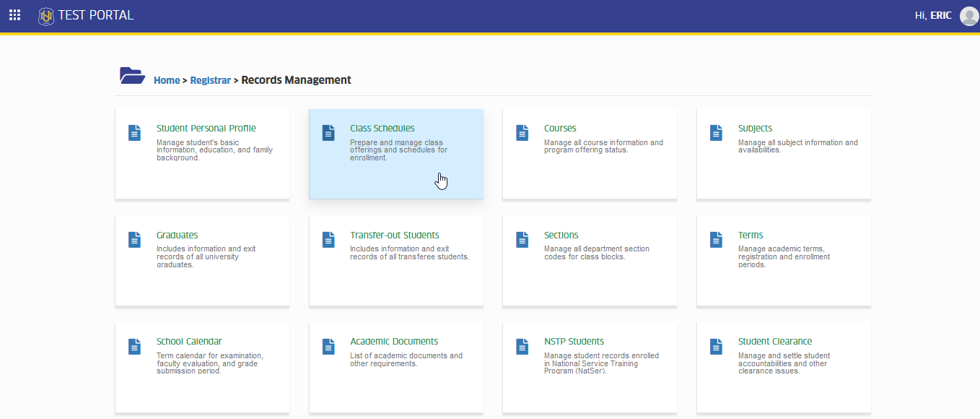Click 'List of academic documents' description
The width and height of the screenshot is (980, 419).
click(406, 360)
